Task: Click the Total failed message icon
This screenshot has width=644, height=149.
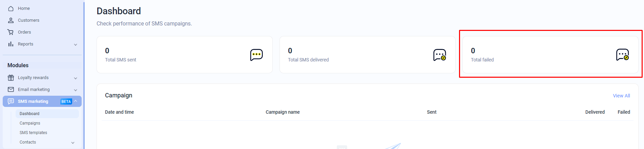Action: [622, 55]
